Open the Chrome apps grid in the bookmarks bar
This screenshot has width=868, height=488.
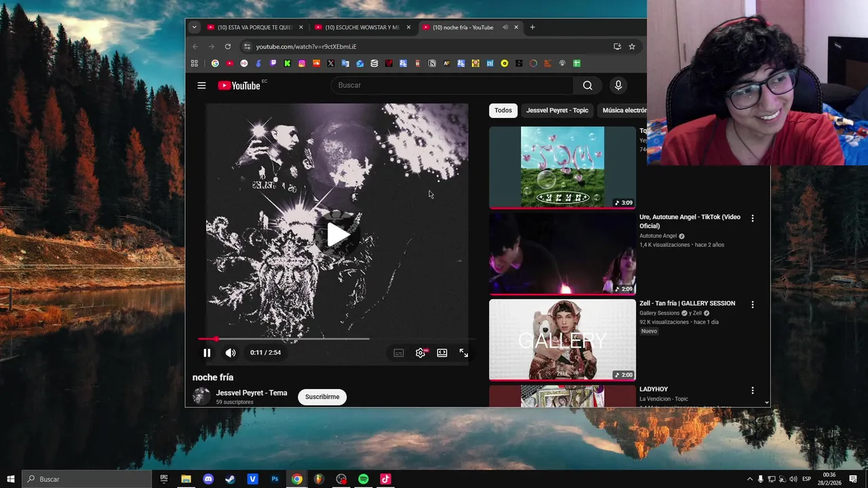pos(194,63)
